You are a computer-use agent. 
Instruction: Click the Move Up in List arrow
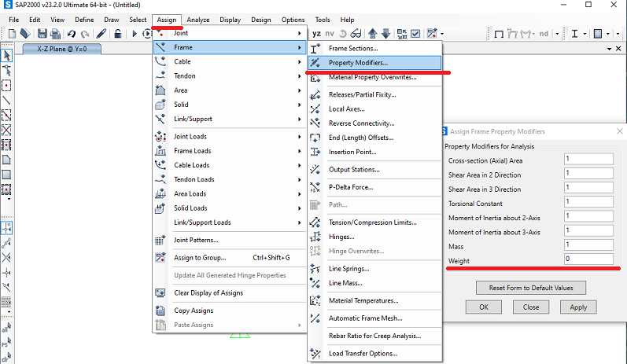(374, 34)
